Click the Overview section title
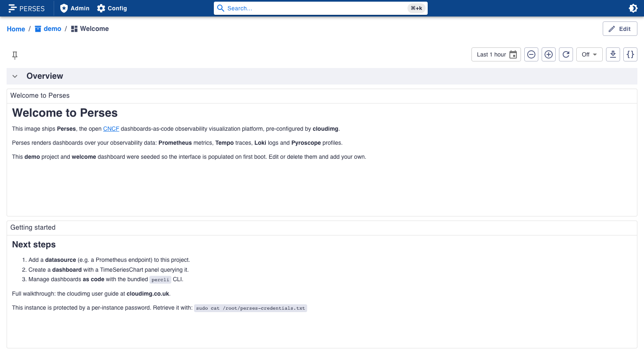Screen dimensions: 644x362 click(45, 76)
